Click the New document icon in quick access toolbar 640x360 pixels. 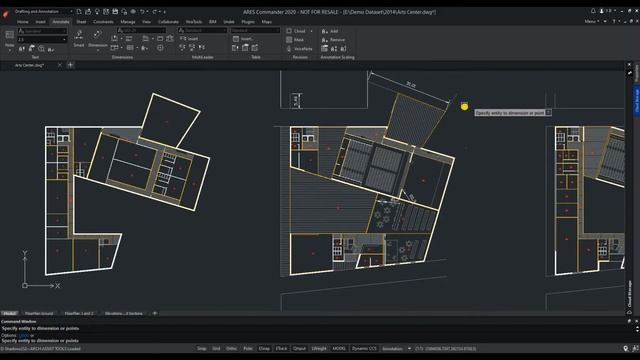(x=79, y=12)
